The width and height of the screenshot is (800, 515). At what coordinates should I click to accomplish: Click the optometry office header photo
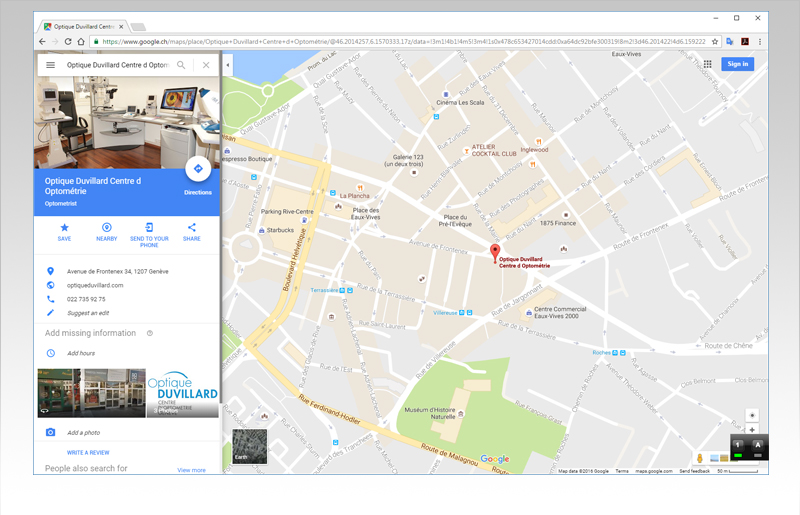[127, 122]
